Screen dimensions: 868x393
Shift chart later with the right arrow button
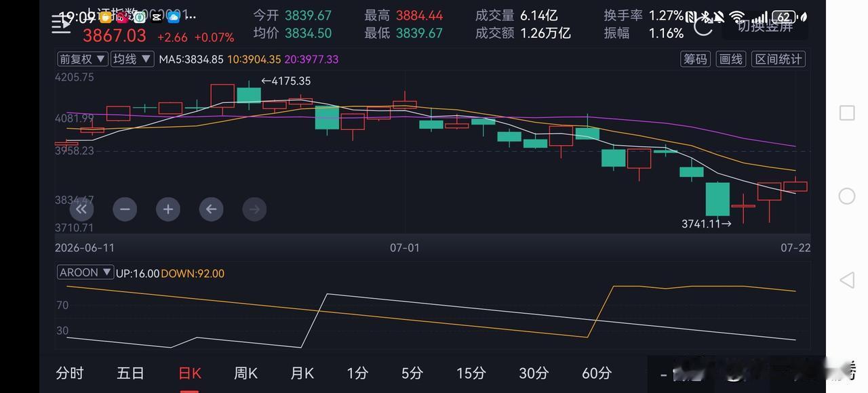[254, 209]
